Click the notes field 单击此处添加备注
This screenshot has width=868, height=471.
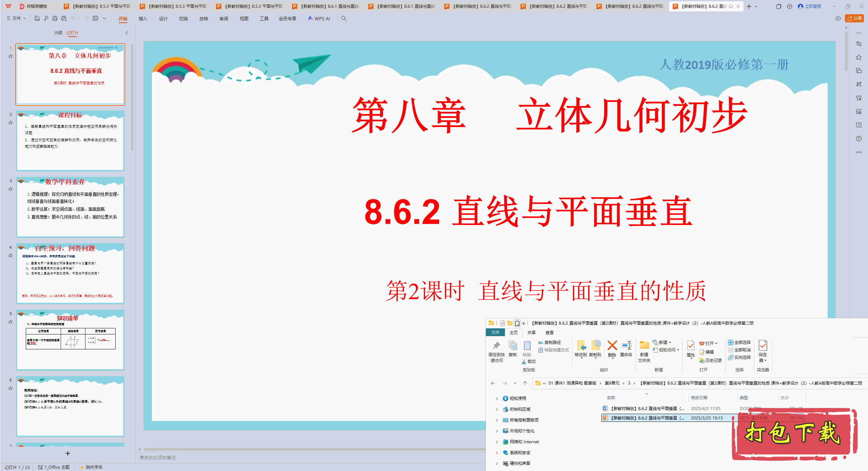(x=158, y=457)
